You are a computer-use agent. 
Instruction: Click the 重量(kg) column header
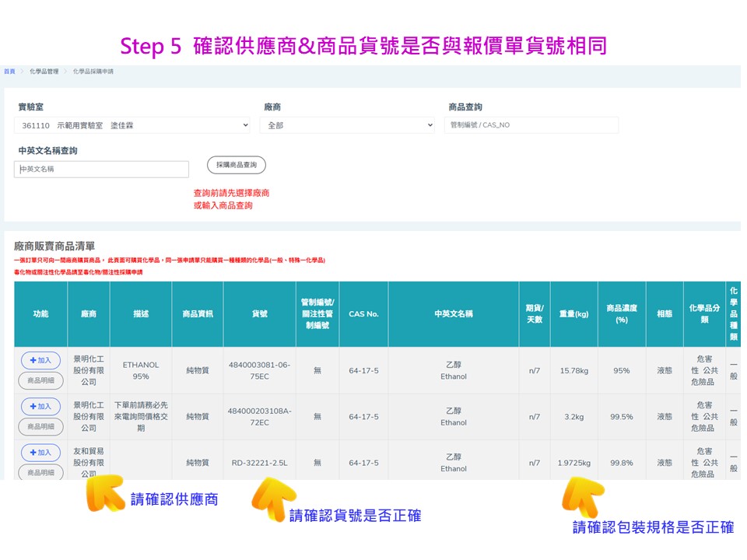click(574, 313)
